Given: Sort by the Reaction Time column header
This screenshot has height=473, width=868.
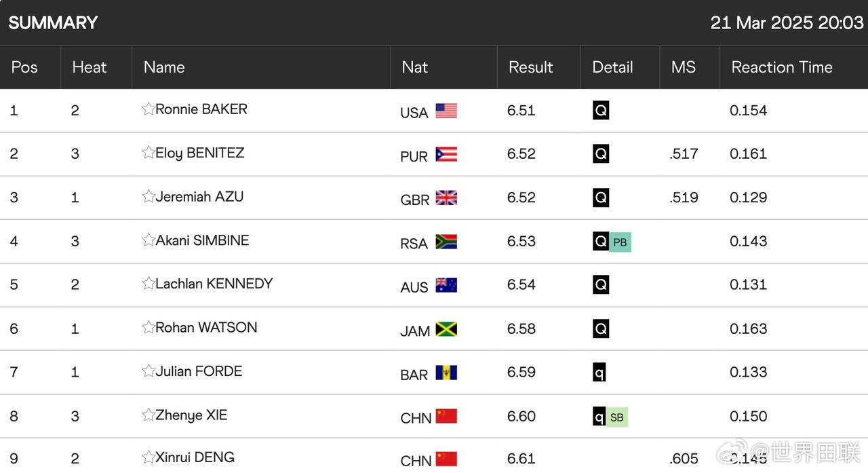Looking at the screenshot, I should [782, 67].
